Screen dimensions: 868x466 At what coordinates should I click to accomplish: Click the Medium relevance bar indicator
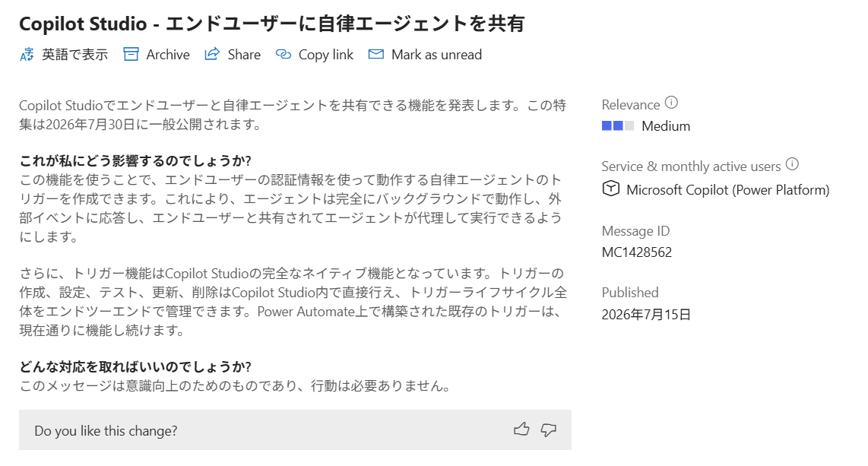coord(618,125)
